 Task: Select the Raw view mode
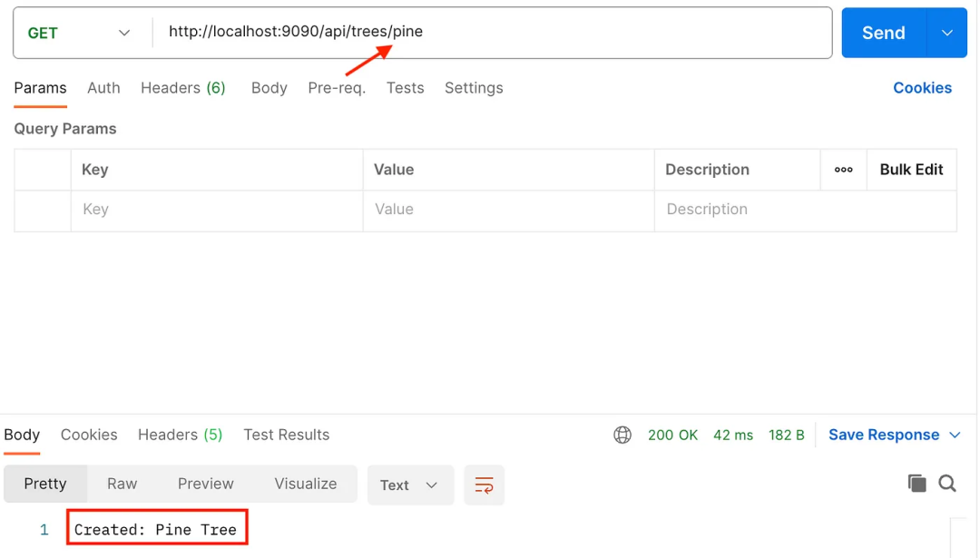[x=122, y=484]
